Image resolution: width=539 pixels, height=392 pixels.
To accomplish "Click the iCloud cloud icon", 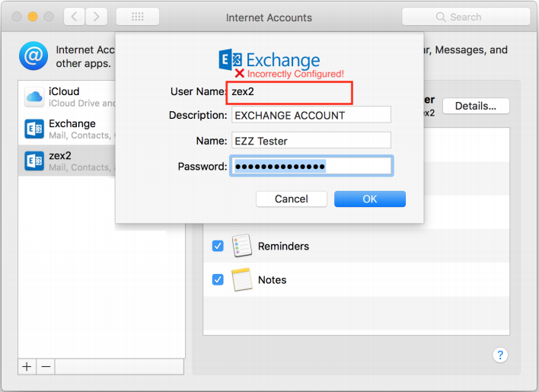I will pos(34,97).
